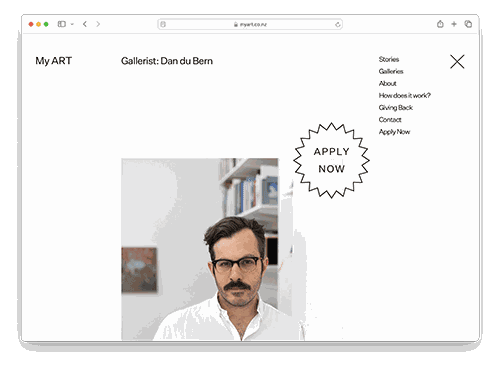Click the Share icon in the toolbar
Image resolution: width=500 pixels, height=369 pixels.
[x=440, y=24]
